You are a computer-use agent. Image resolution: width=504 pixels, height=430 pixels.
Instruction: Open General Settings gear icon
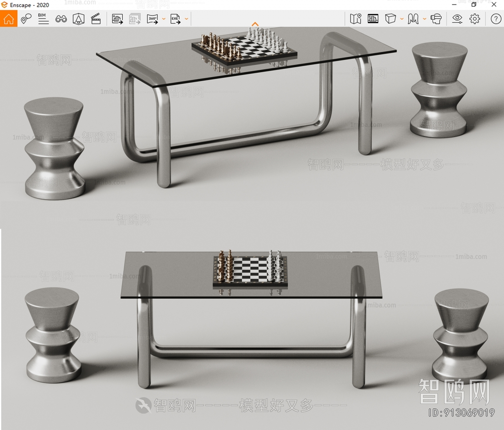475,19
